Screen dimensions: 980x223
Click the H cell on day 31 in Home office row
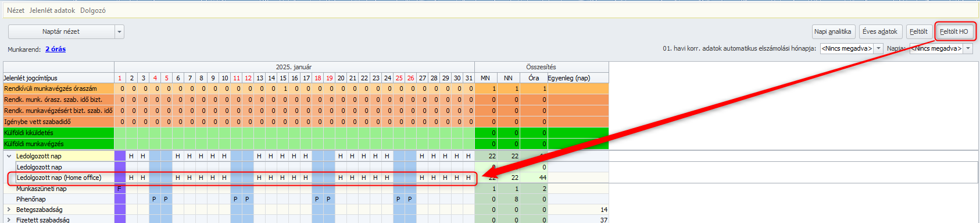pos(468,178)
